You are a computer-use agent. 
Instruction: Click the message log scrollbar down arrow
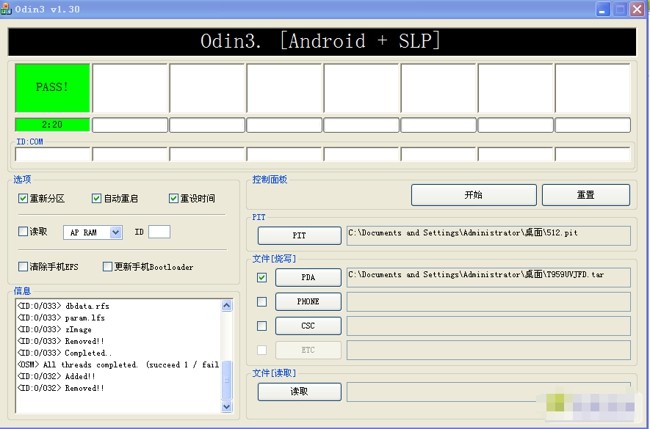226,407
